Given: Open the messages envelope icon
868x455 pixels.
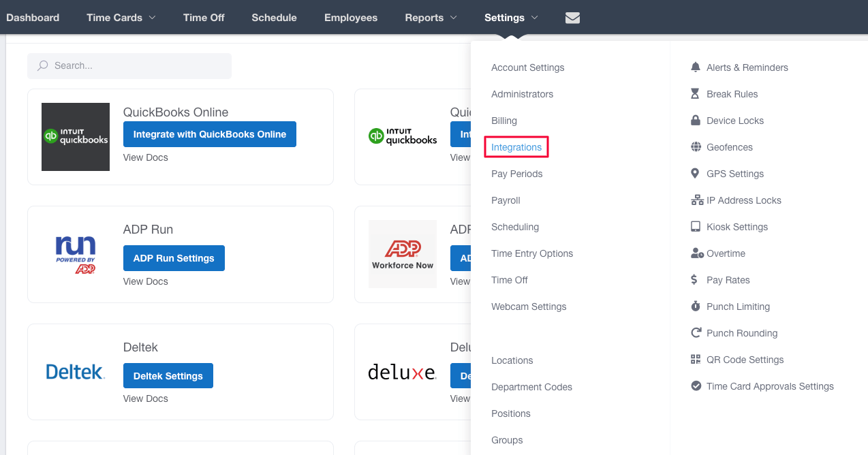Looking at the screenshot, I should tap(572, 18).
